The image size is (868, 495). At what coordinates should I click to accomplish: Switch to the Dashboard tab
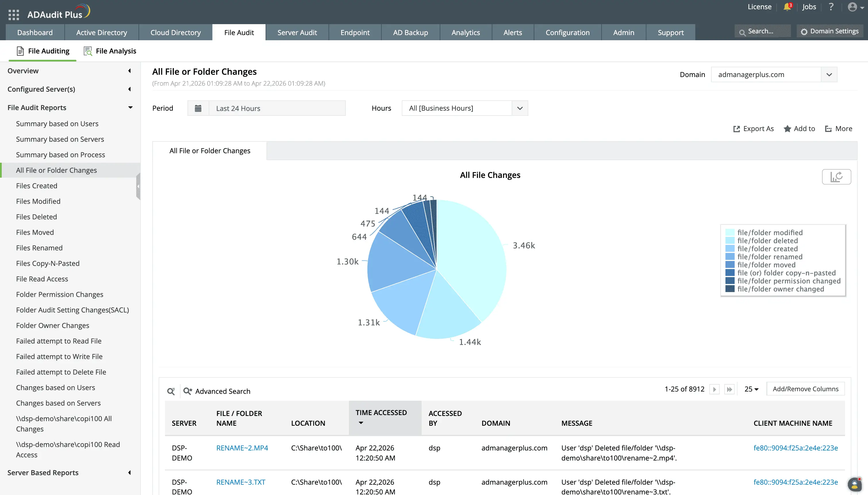pyautogui.click(x=35, y=32)
